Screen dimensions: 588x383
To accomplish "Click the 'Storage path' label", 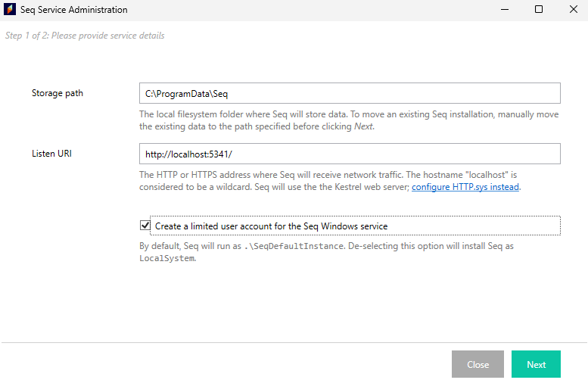I will coord(58,93).
